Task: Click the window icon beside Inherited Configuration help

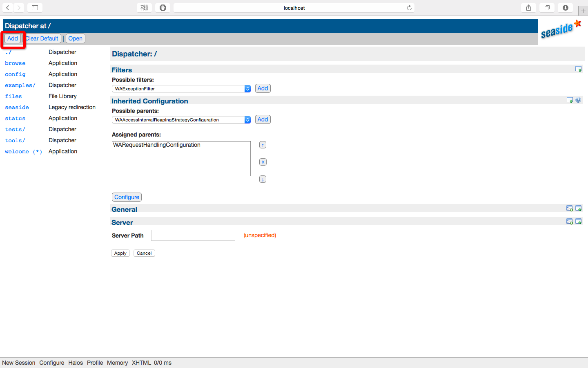Action: [570, 100]
